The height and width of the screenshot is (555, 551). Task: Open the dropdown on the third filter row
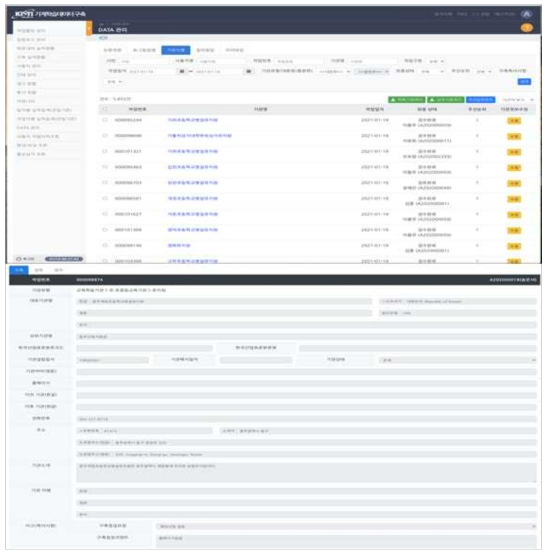114,82
